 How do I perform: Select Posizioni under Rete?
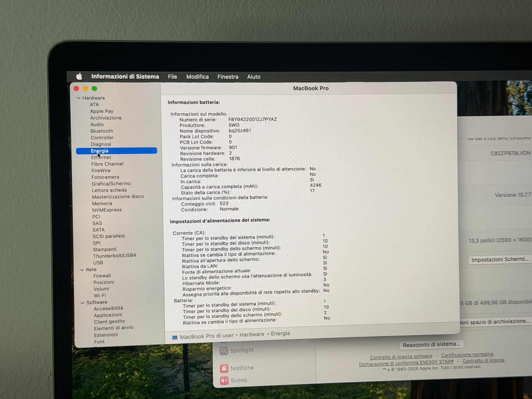(104, 282)
